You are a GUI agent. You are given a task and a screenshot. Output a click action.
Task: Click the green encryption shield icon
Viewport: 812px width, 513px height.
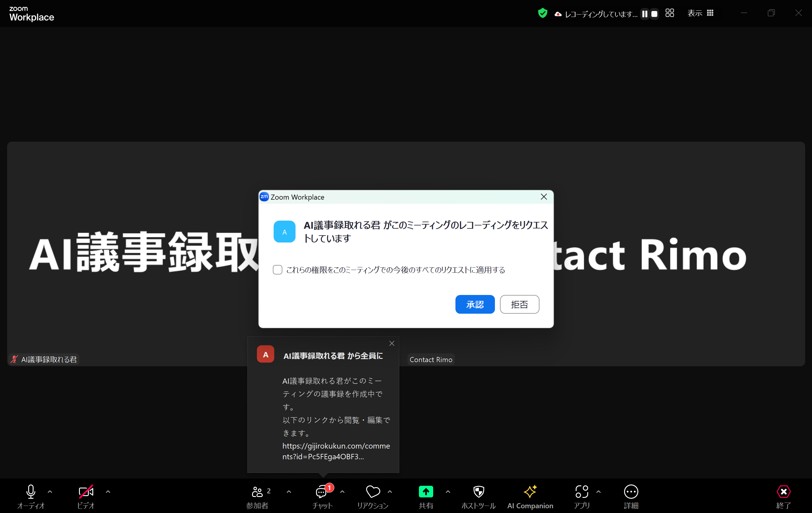[542, 13]
